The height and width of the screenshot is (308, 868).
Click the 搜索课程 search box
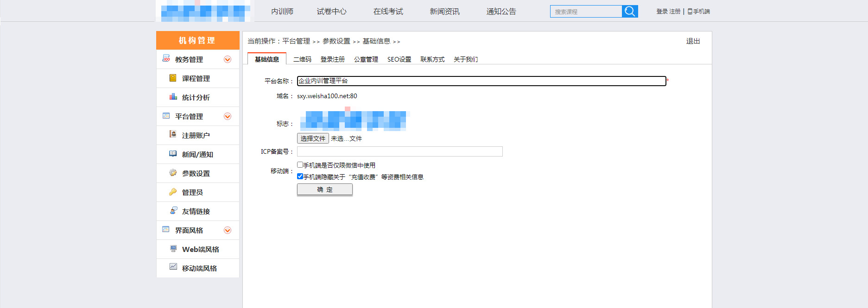pos(586,11)
